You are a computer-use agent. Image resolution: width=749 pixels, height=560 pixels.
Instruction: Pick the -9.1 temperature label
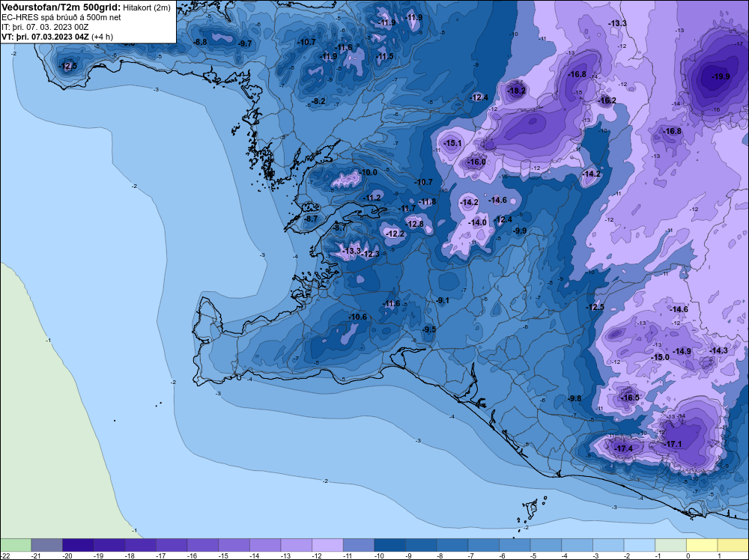(x=443, y=300)
